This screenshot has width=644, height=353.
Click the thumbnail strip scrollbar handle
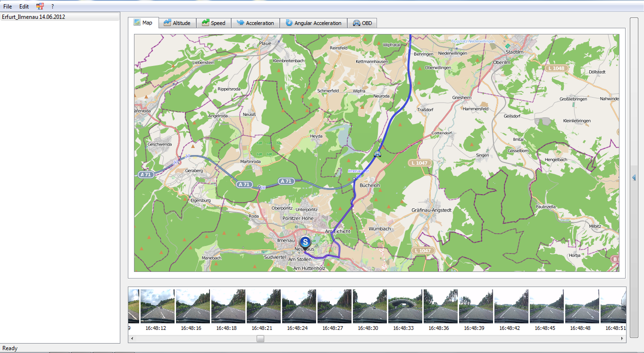click(260, 338)
